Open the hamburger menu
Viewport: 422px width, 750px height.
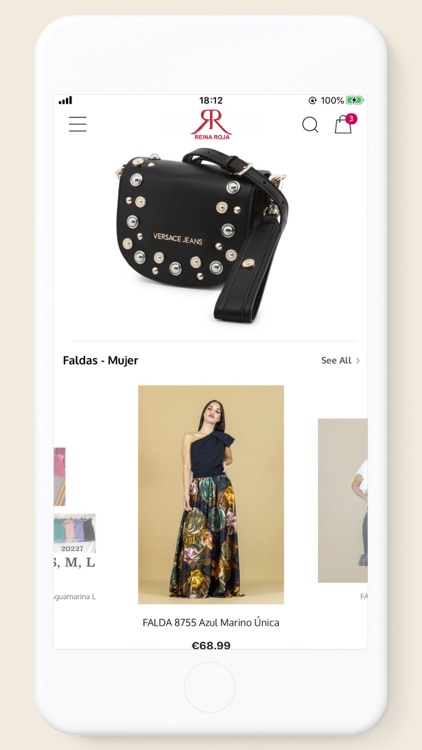click(78, 124)
